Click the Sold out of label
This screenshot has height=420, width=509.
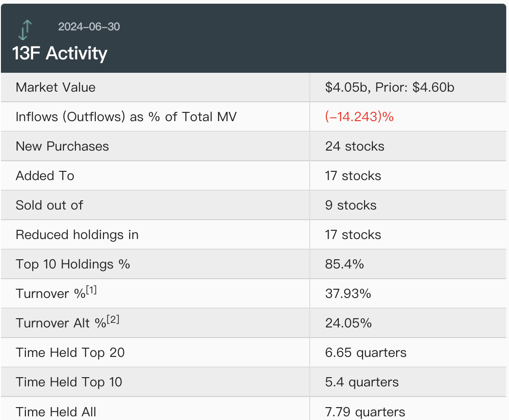click(x=49, y=205)
